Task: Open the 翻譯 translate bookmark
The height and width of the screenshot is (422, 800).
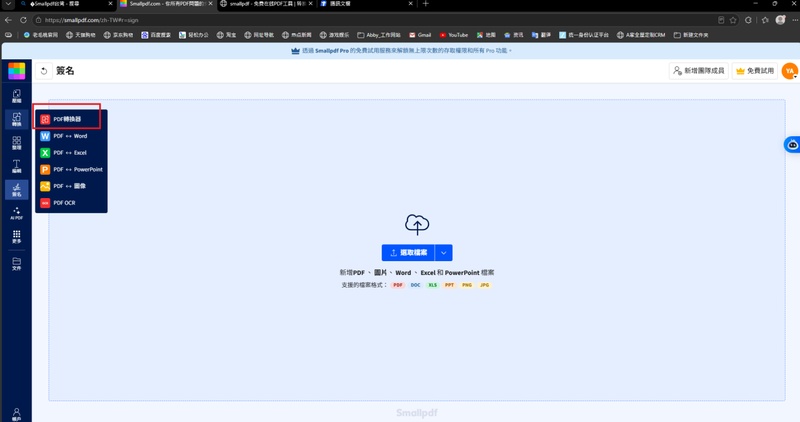Action: tap(541, 35)
